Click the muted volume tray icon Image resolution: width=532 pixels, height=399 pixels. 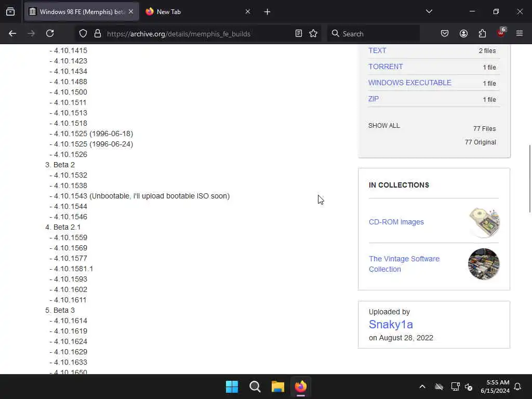click(x=469, y=387)
